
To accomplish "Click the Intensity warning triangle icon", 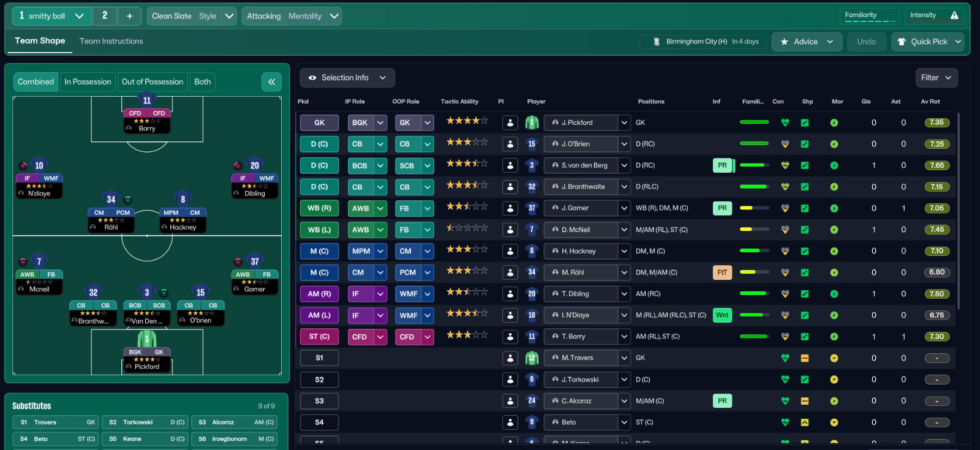I will [x=954, y=15].
